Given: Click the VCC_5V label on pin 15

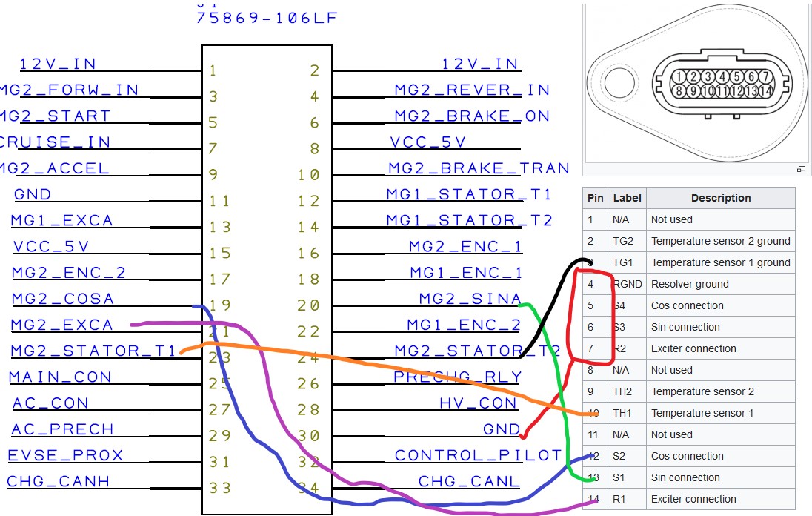Looking at the screenshot, I should (50, 246).
